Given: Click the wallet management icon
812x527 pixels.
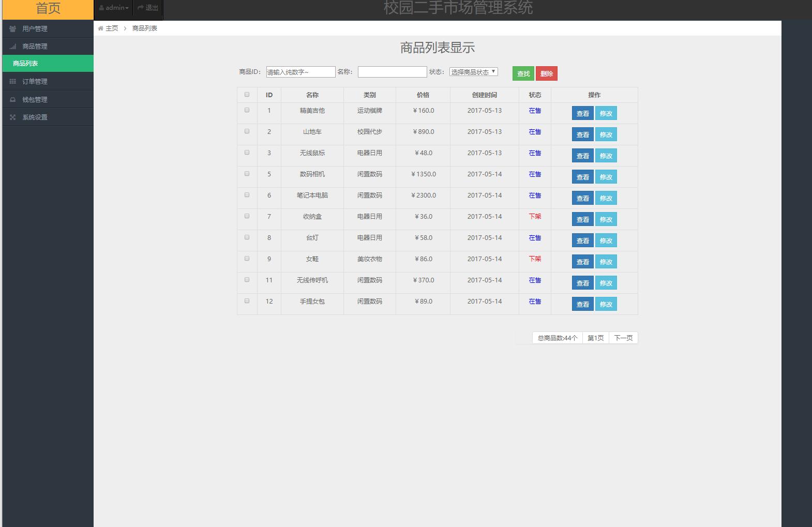Looking at the screenshot, I should pyautogui.click(x=13, y=100).
